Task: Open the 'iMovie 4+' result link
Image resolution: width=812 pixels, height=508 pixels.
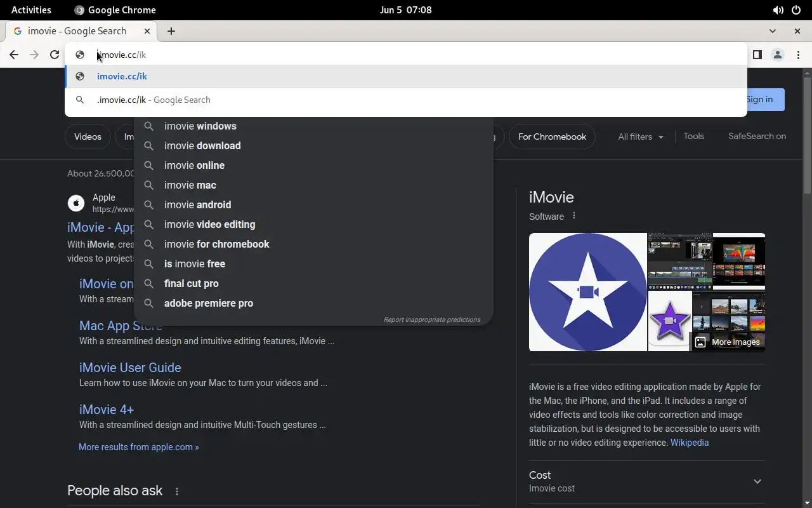Action: coord(107,410)
